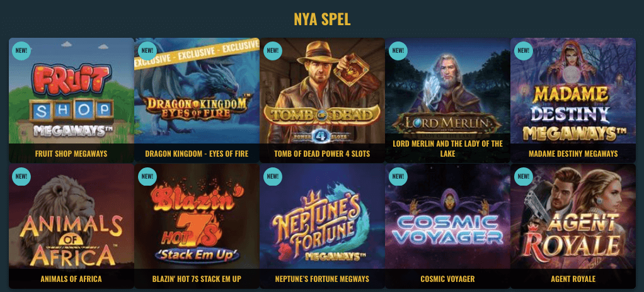The width and height of the screenshot is (644, 292).
Task: Launch the Tomb of Dead Power 4 Slots tile
Action: click(x=322, y=100)
